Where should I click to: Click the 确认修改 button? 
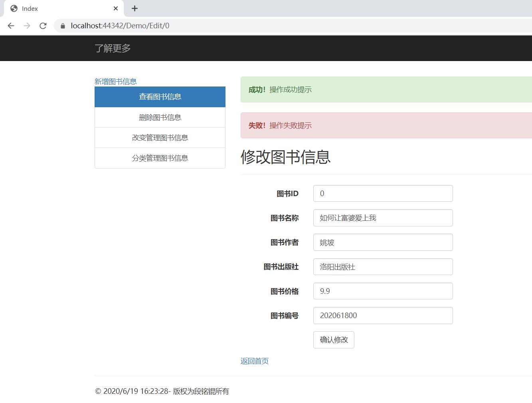pyautogui.click(x=334, y=340)
